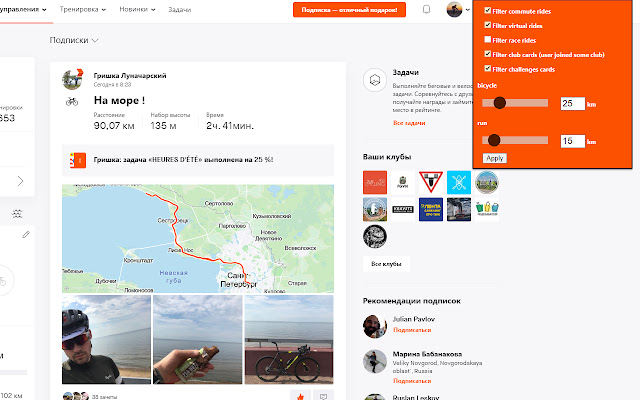
Task: Click the Задачи hexagon icon
Action: point(375,80)
